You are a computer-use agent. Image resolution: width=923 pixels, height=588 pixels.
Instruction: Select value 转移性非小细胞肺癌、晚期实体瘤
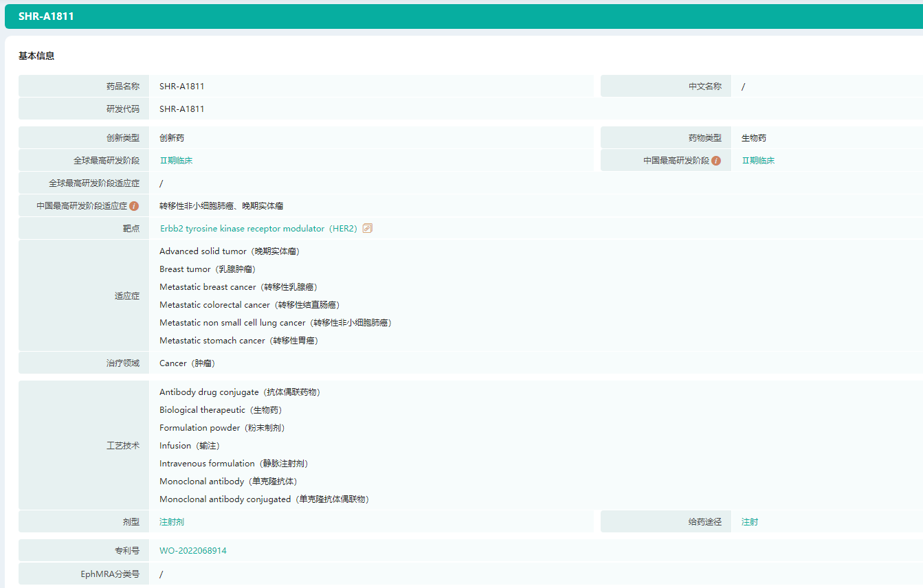pyautogui.click(x=221, y=206)
